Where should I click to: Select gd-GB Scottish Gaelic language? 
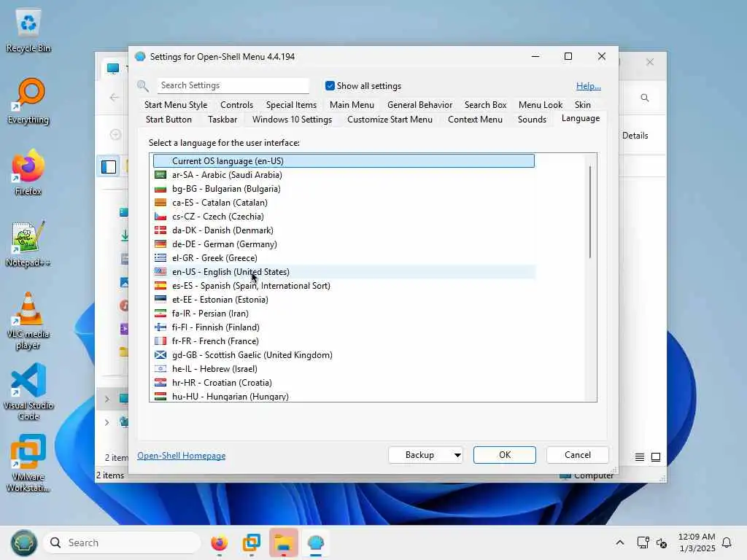344,355
